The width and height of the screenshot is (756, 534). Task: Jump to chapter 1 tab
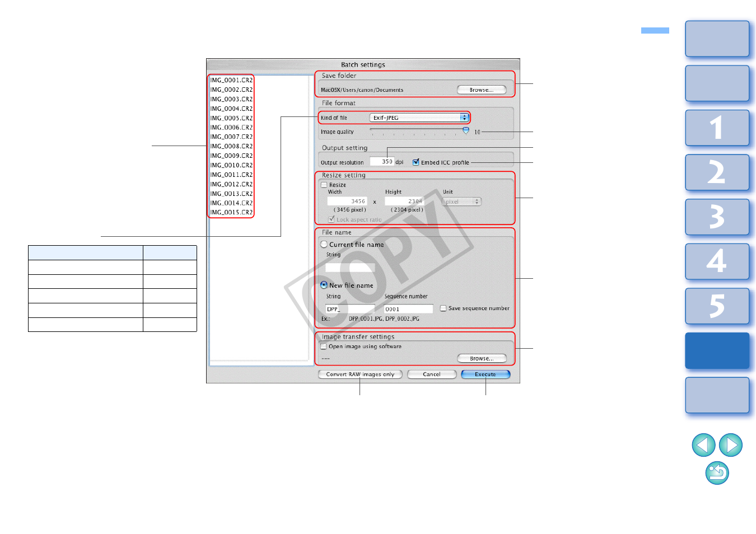click(717, 128)
